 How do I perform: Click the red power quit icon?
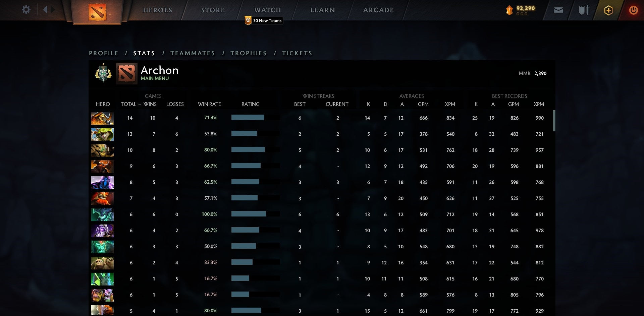(633, 10)
